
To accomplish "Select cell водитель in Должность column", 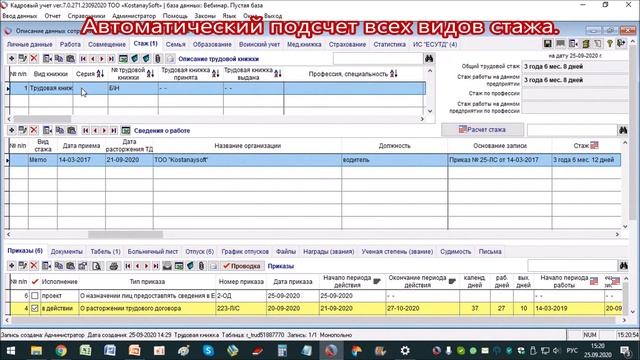I will click(394, 160).
